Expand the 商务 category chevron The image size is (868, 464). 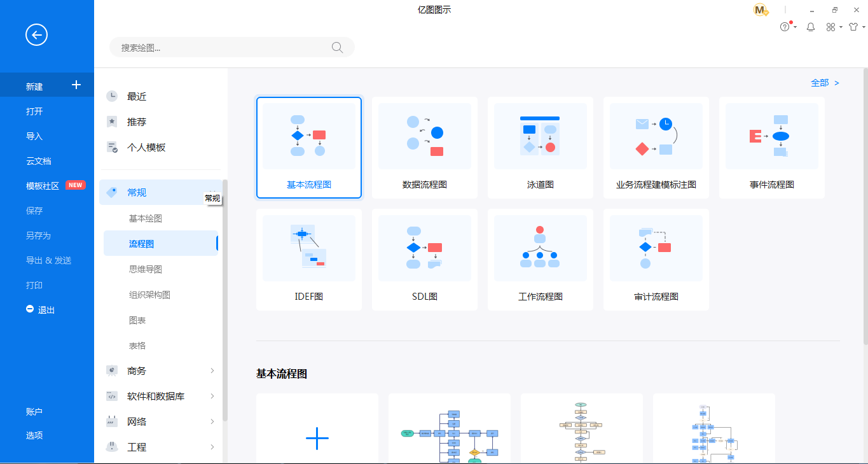(x=212, y=370)
